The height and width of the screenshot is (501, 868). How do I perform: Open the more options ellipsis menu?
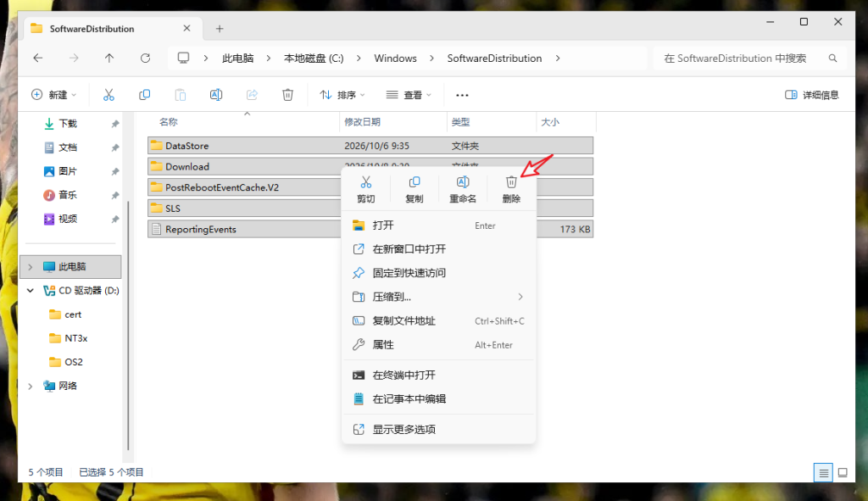pyautogui.click(x=462, y=95)
